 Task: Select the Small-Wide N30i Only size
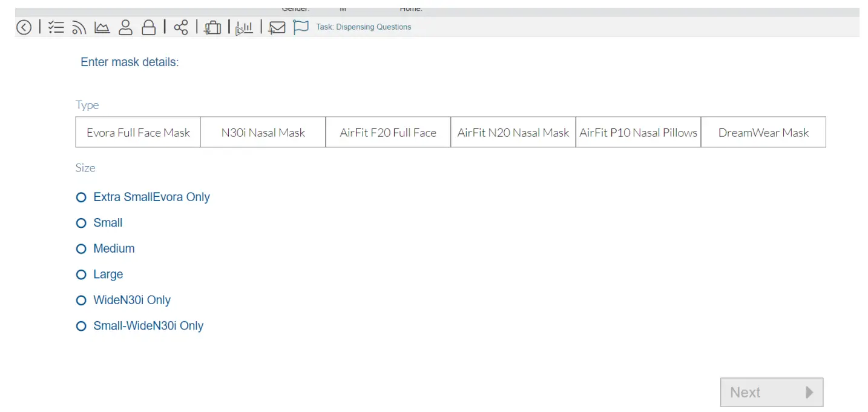(x=81, y=327)
